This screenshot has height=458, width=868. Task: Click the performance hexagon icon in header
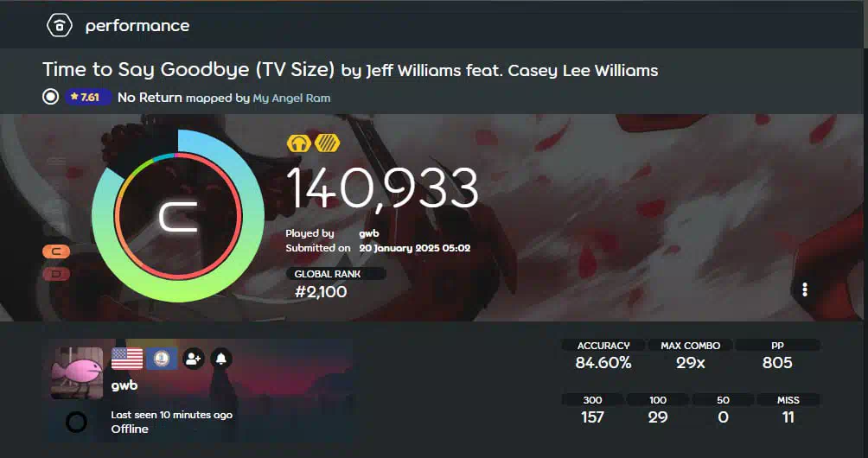point(60,25)
